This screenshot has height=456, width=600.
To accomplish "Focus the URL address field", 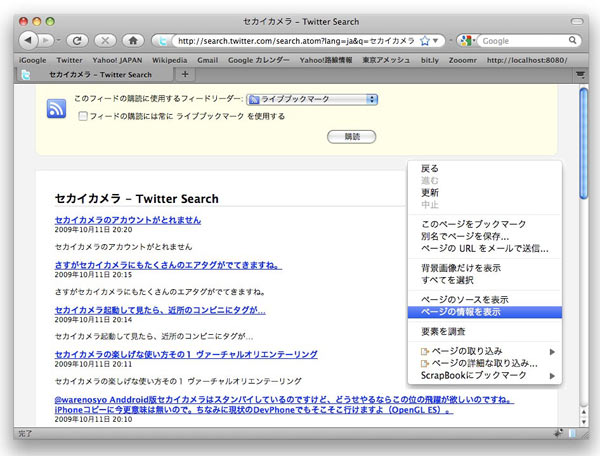I will pos(296,41).
